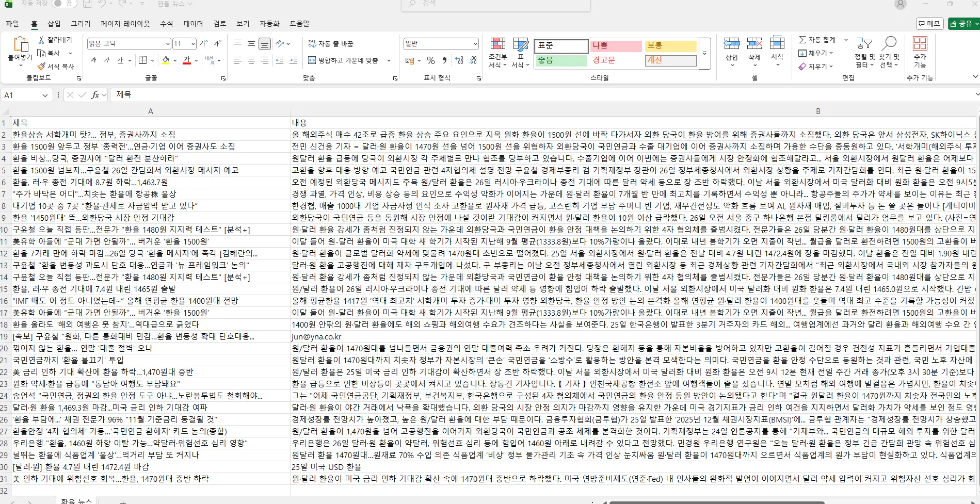Image resolution: width=980 pixels, height=504 pixels.
Task: Click the 공유 (Share) button
Action: (x=963, y=24)
